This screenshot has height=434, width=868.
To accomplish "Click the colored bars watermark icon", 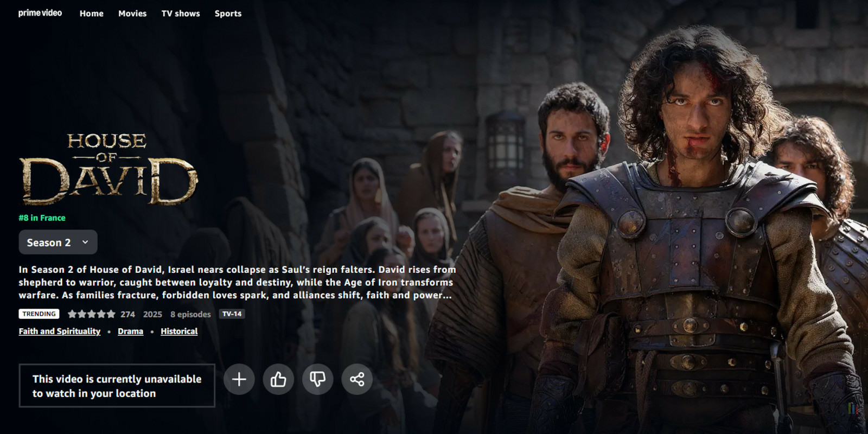I will click(853, 408).
